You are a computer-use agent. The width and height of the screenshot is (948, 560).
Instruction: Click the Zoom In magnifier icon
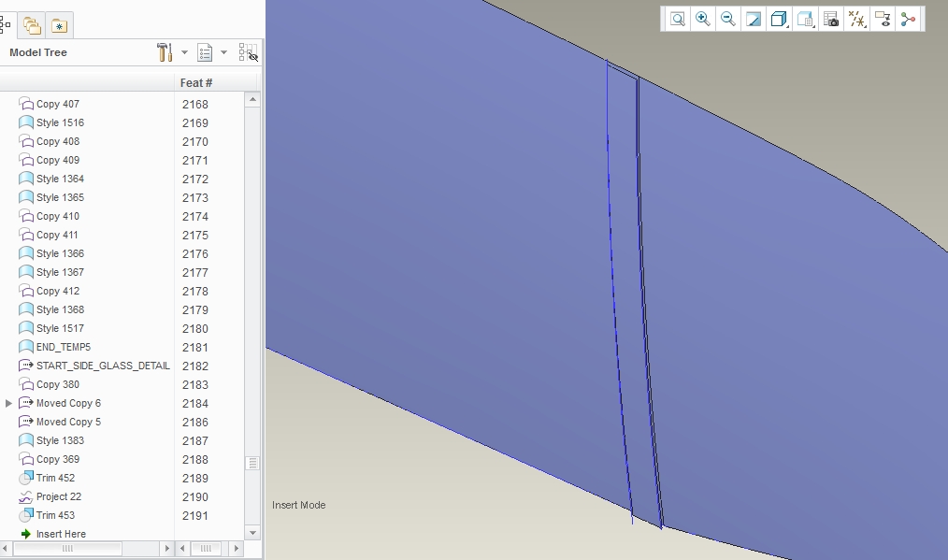click(702, 20)
